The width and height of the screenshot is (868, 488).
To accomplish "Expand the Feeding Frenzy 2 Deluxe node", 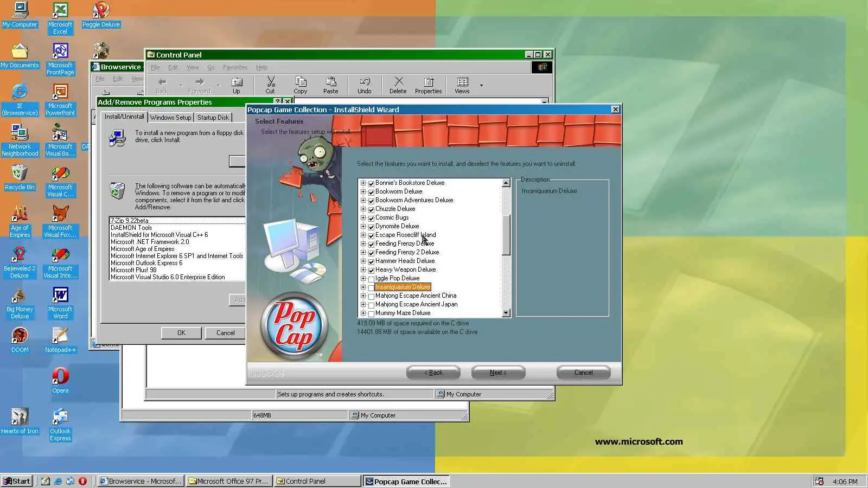I will point(363,252).
